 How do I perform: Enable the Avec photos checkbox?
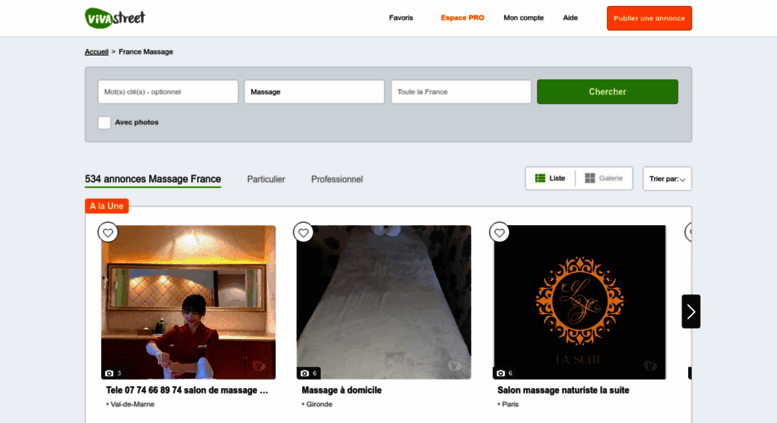coord(104,122)
